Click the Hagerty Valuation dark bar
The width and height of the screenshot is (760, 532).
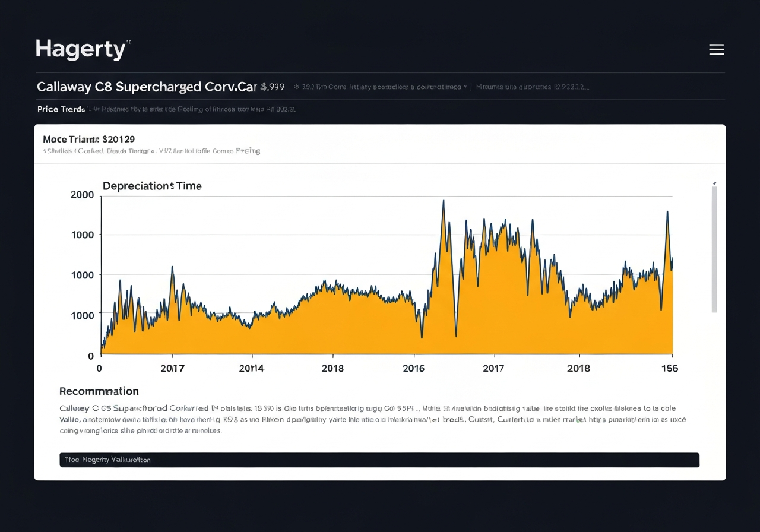[379, 460]
